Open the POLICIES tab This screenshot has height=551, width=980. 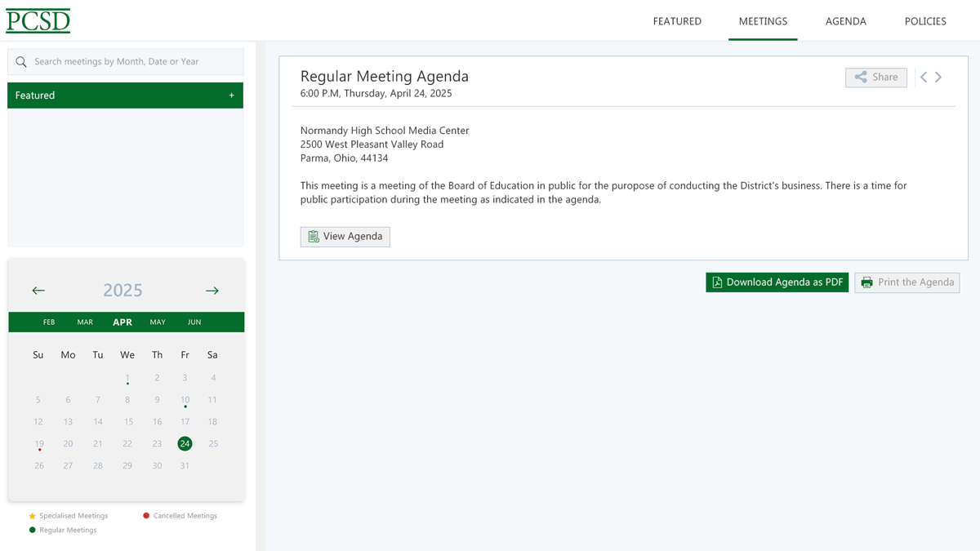(925, 21)
